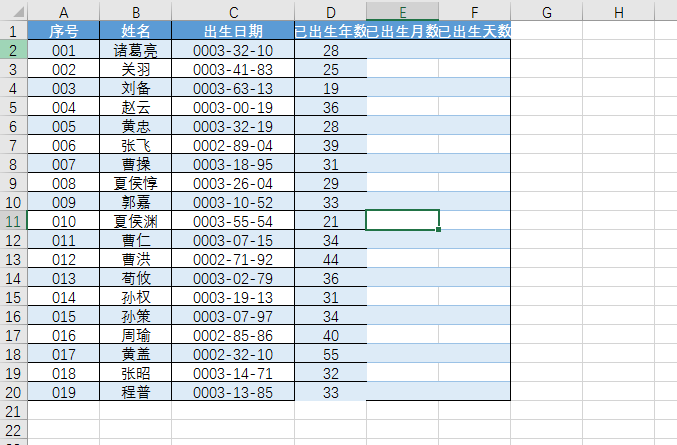Select years value 39 in column D
Viewport: 677px width, 445px height.
[x=331, y=145]
